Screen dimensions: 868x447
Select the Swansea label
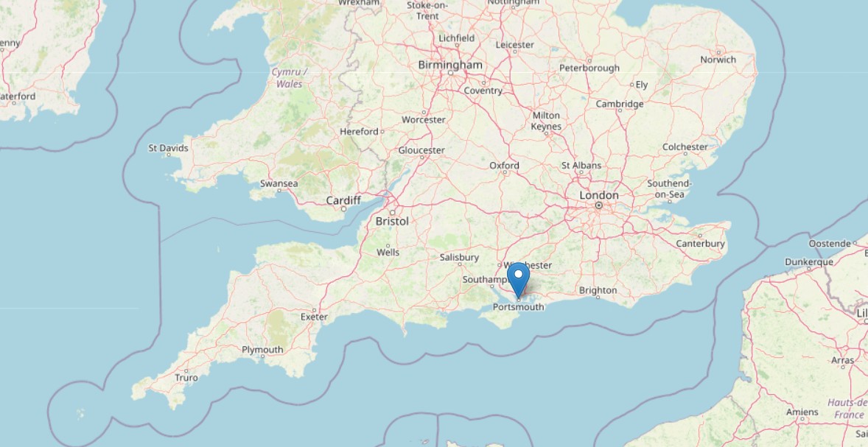(x=279, y=183)
